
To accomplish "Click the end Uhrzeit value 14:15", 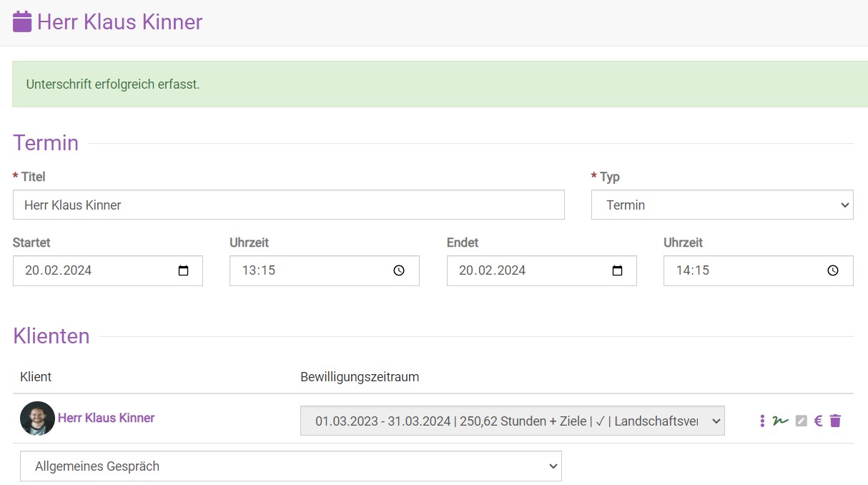I will [x=693, y=270].
